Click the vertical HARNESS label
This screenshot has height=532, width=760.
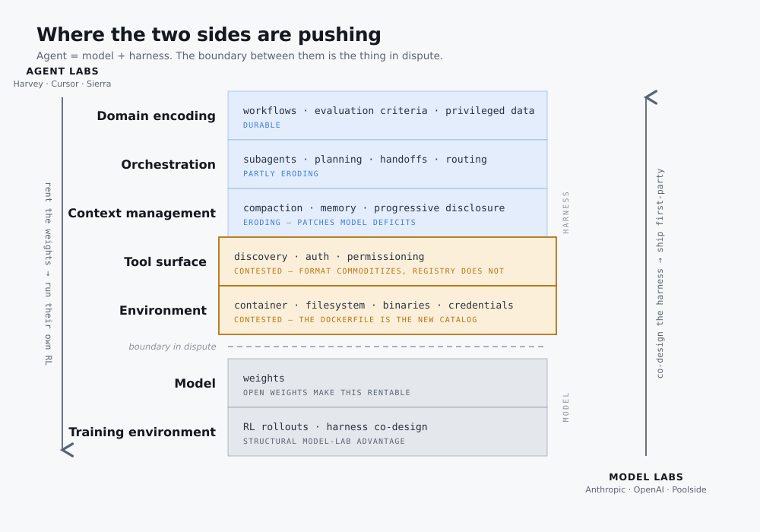click(565, 212)
